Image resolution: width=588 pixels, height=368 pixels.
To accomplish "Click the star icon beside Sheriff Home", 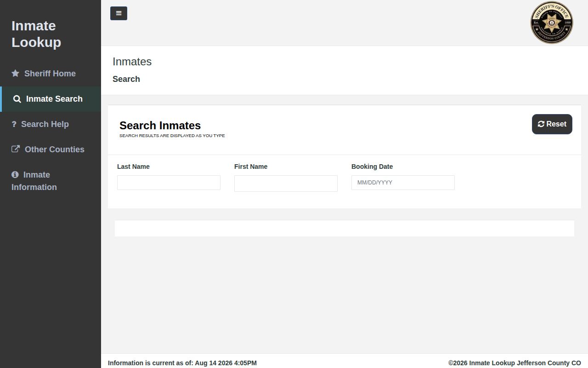I will tap(15, 74).
